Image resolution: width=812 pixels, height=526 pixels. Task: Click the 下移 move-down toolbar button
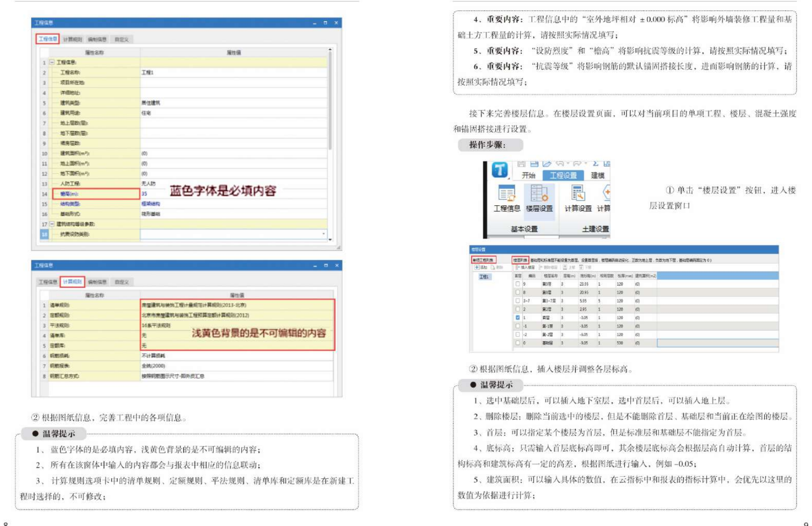coord(585,267)
